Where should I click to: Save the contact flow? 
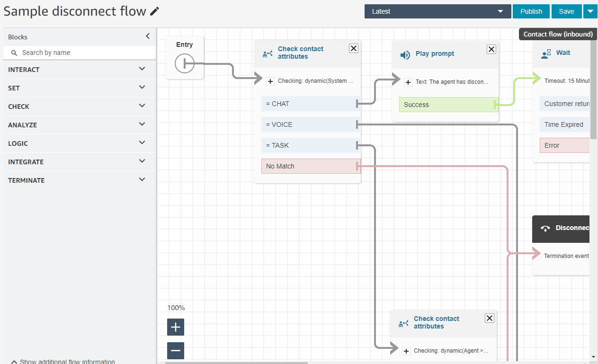point(566,11)
